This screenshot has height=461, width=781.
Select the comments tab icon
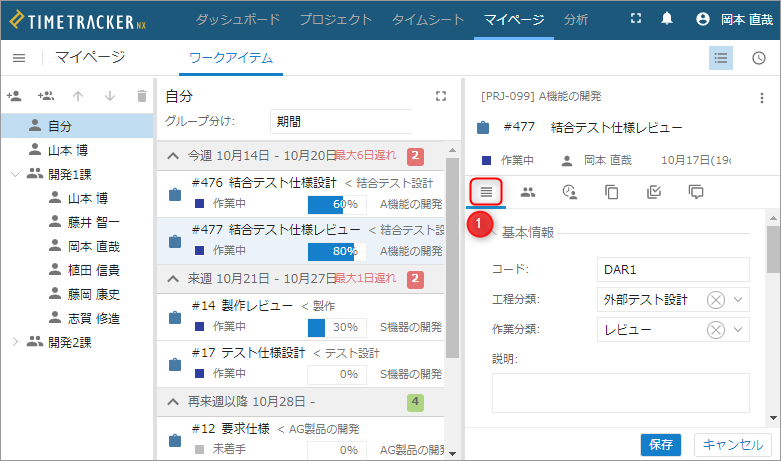coord(696,192)
